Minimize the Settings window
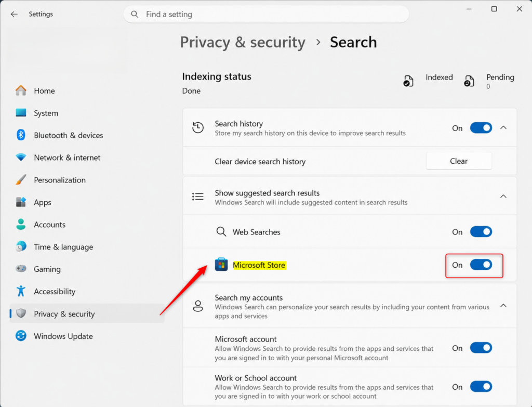The height and width of the screenshot is (407, 532). coord(469,9)
